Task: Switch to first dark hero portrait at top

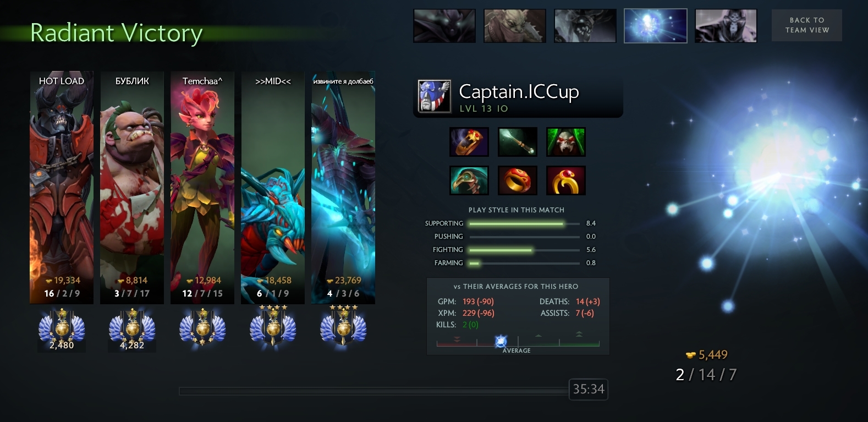Action: (444, 26)
